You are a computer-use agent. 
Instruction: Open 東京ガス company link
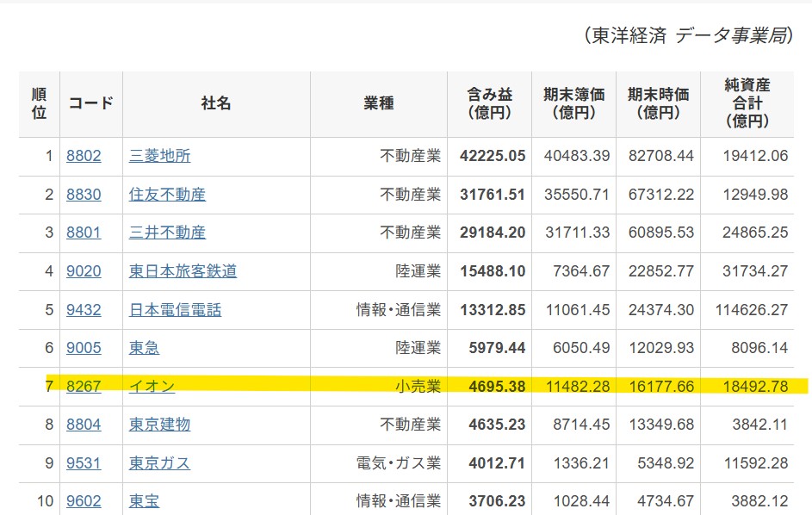(x=159, y=463)
